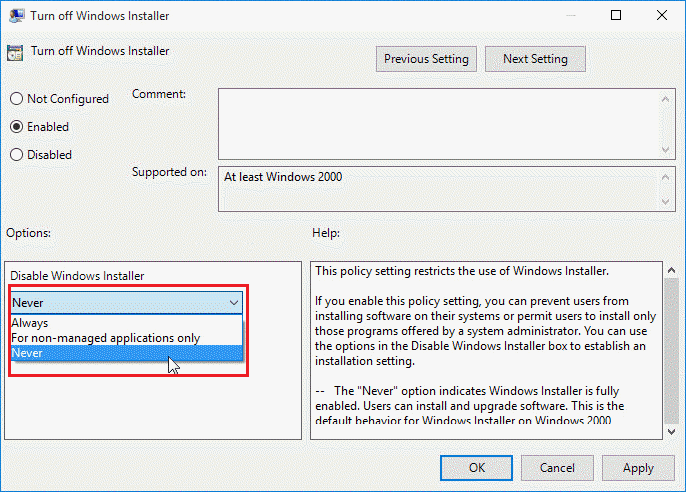
Task: Click the policy setting icon beside heading
Action: (x=15, y=53)
